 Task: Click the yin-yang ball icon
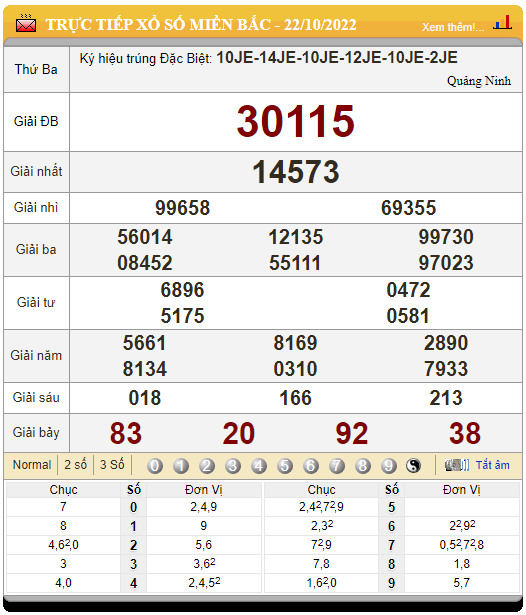(413, 466)
